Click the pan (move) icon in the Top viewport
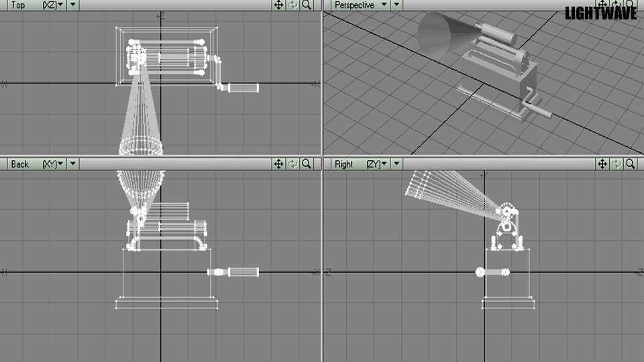This screenshot has height=362, width=644. click(x=279, y=5)
